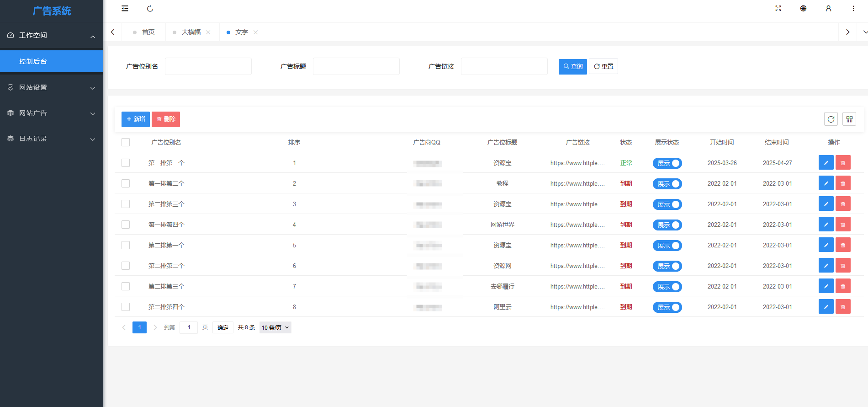
Task: Open the tab options dropdown arrow
Action: tap(865, 32)
